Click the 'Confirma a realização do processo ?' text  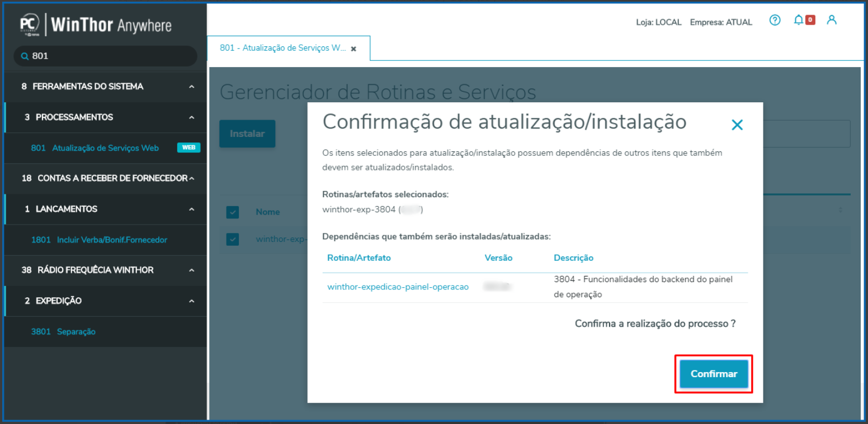[x=655, y=323]
